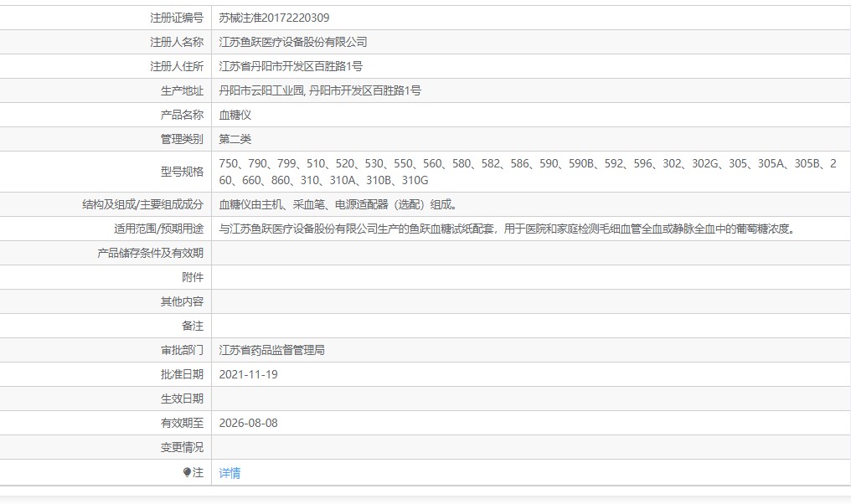Screen dimensions: 851x504
Task: Click the 产品名称 label
Action: (182, 115)
